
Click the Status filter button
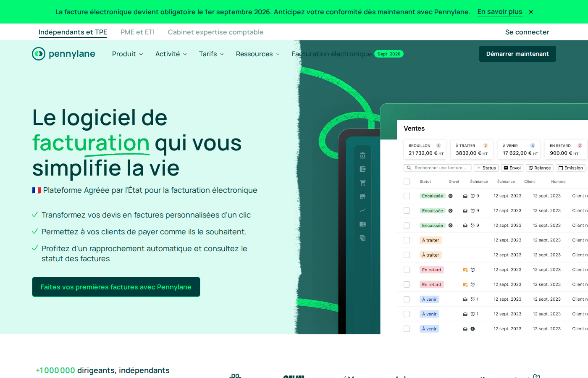[x=486, y=168]
